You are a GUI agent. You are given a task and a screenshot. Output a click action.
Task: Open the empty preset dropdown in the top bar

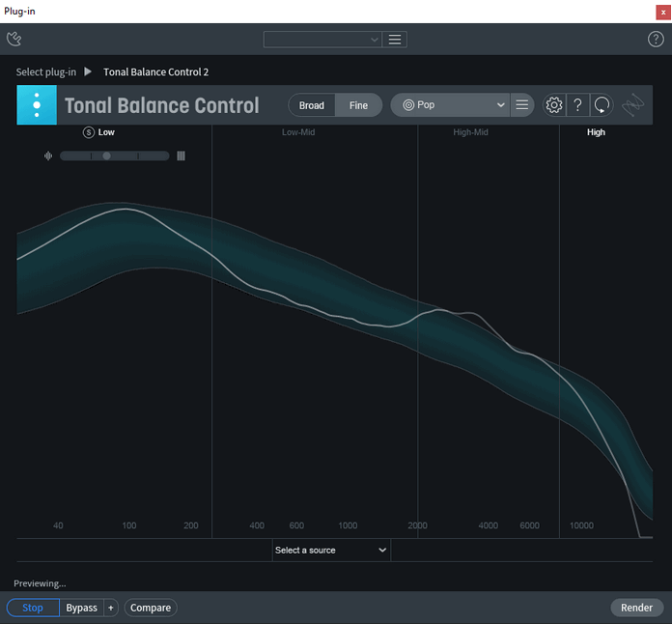[x=322, y=40]
